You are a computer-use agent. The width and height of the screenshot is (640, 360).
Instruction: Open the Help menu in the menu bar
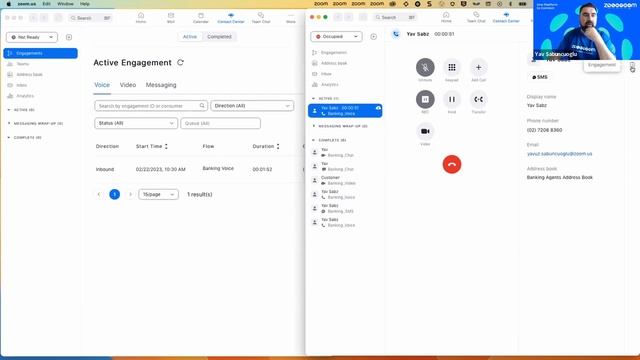[84, 4]
